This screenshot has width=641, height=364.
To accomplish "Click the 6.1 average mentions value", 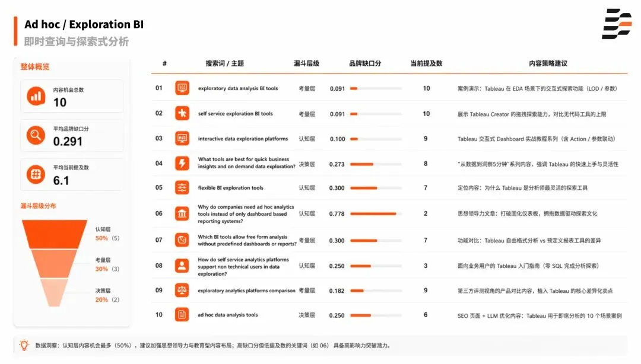I will [61, 181].
